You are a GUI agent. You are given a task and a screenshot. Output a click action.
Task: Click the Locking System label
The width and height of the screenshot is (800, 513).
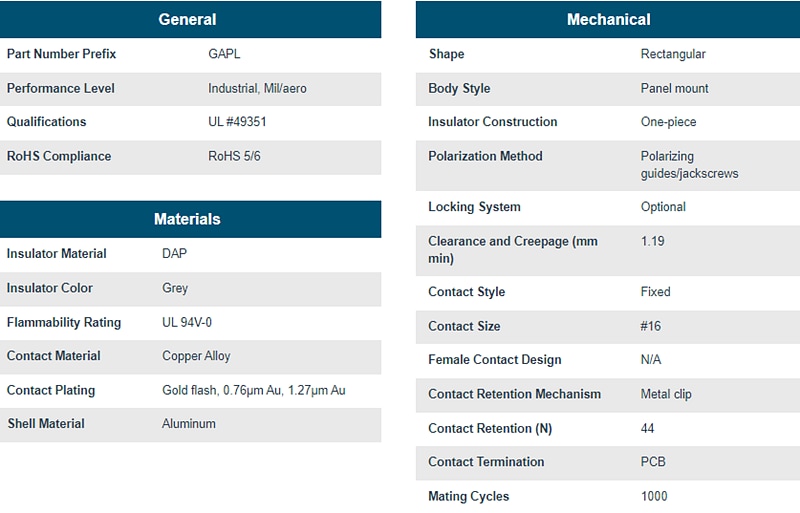click(x=474, y=207)
